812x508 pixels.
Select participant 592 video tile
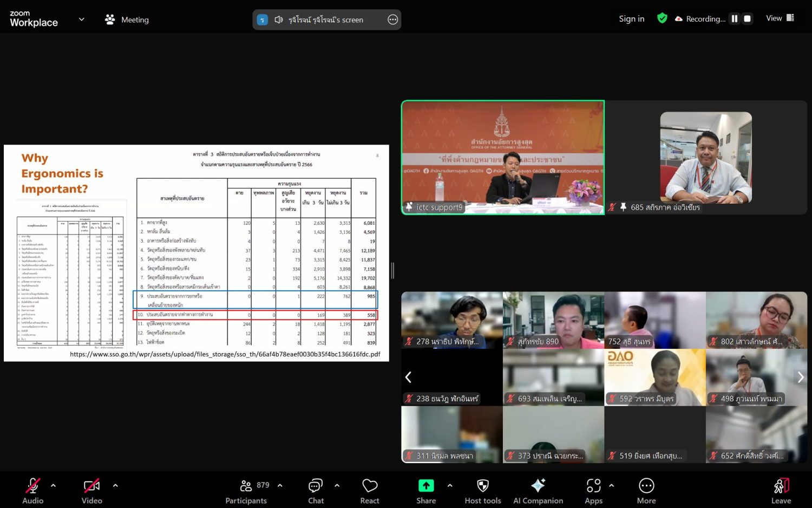[x=655, y=377]
